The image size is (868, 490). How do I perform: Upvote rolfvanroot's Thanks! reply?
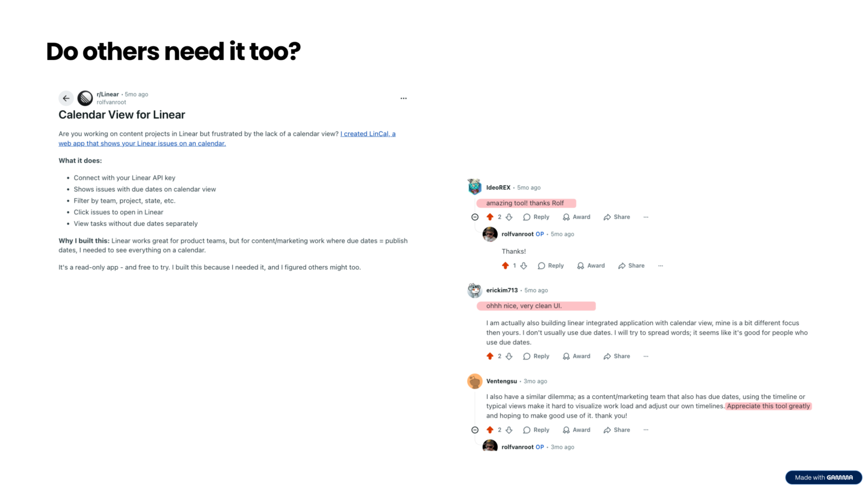click(505, 266)
